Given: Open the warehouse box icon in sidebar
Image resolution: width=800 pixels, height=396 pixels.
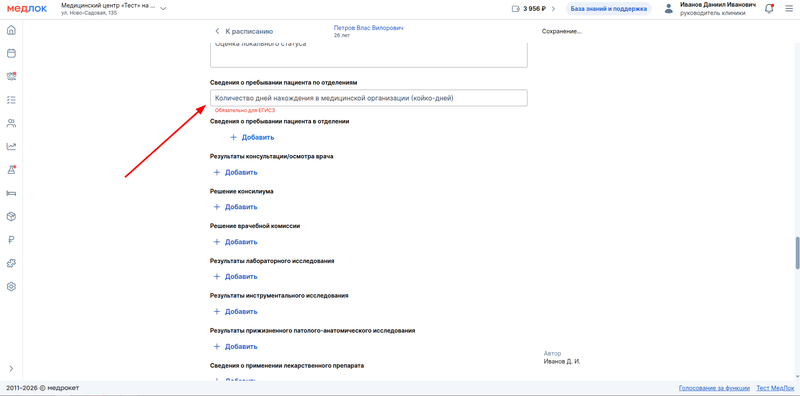Looking at the screenshot, I should [x=11, y=217].
